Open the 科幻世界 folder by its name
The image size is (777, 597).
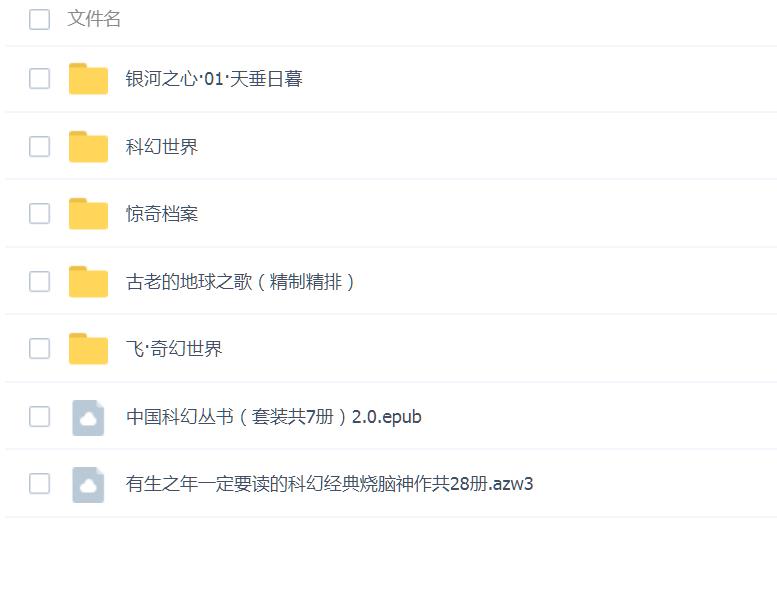point(162,147)
